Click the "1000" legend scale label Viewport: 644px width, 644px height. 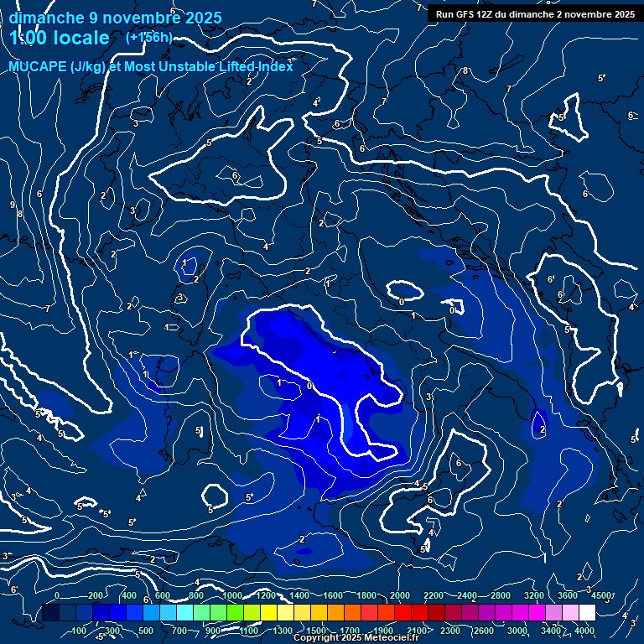coord(232,595)
